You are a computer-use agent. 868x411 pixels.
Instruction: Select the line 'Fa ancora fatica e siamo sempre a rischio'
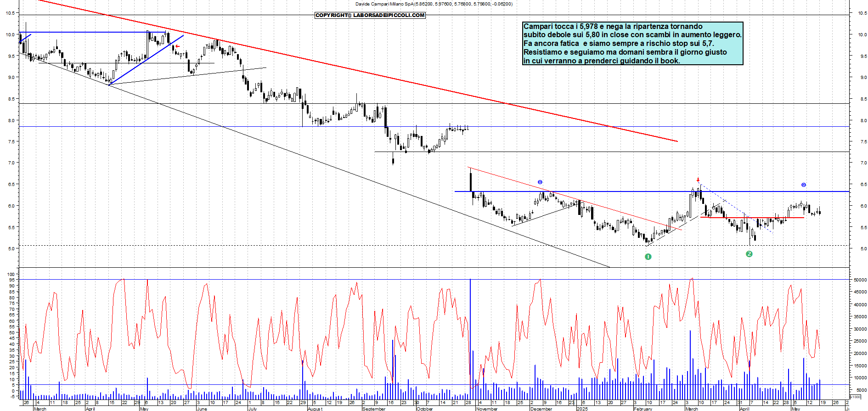point(619,44)
